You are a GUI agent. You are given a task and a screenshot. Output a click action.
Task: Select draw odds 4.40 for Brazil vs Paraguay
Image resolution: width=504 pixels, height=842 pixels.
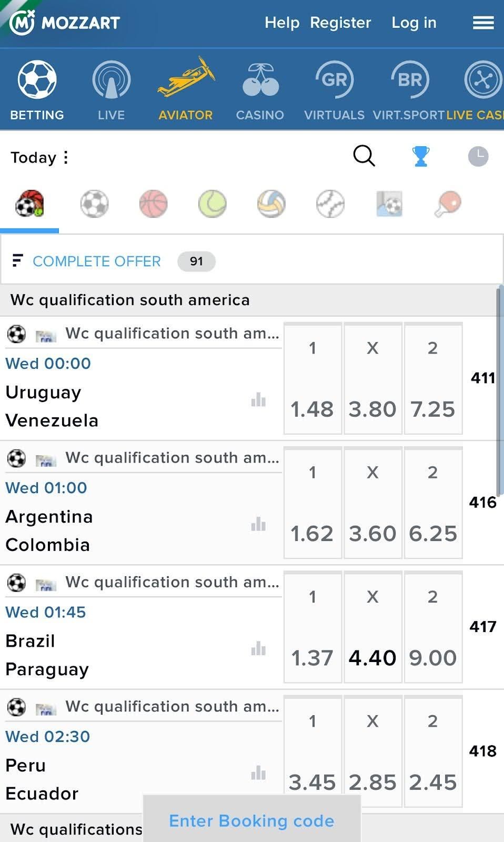[x=372, y=627]
